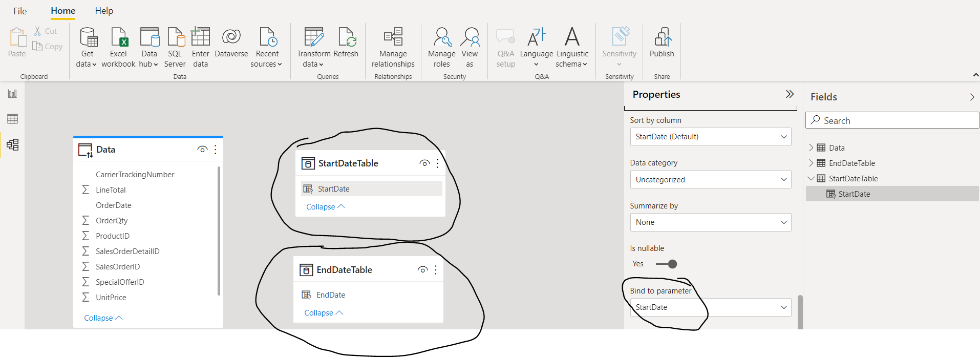Publish the report

coord(662,43)
